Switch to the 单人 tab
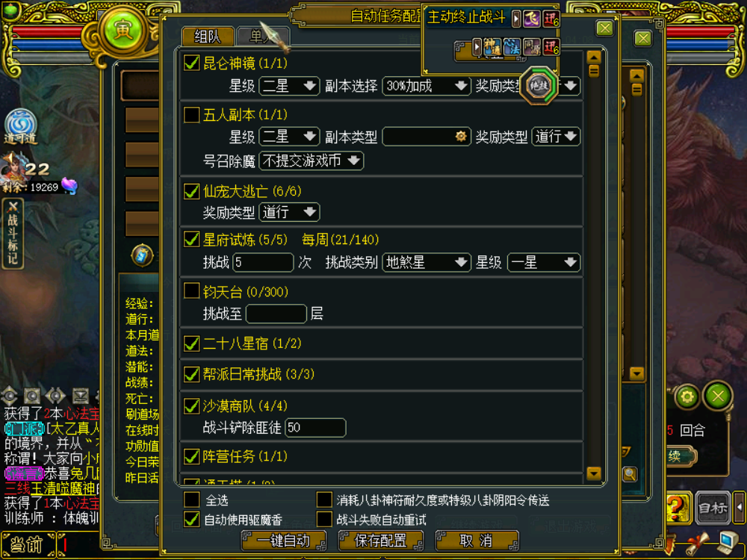 pos(263,37)
